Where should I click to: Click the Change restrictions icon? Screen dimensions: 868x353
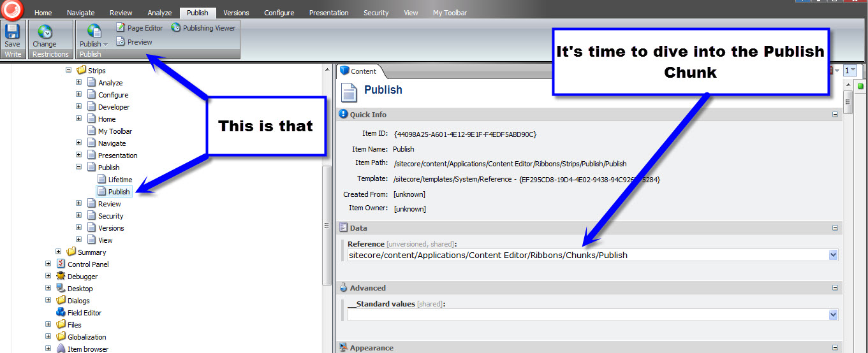[45, 32]
